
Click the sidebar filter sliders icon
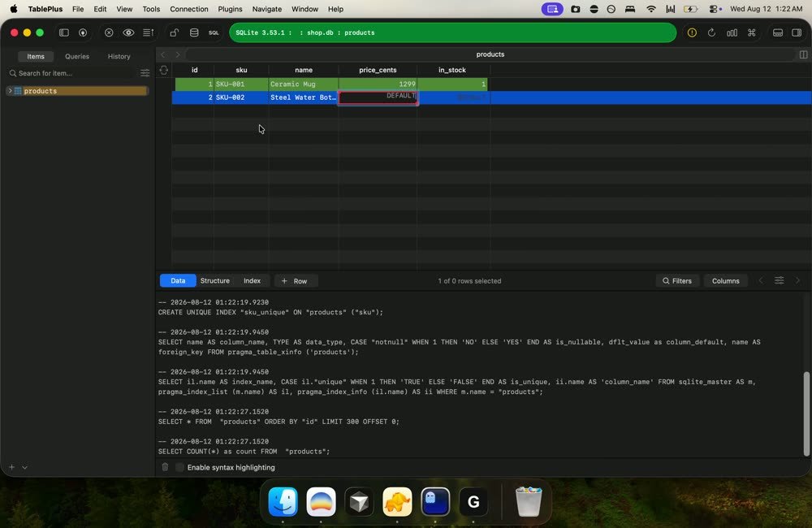[x=145, y=73]
